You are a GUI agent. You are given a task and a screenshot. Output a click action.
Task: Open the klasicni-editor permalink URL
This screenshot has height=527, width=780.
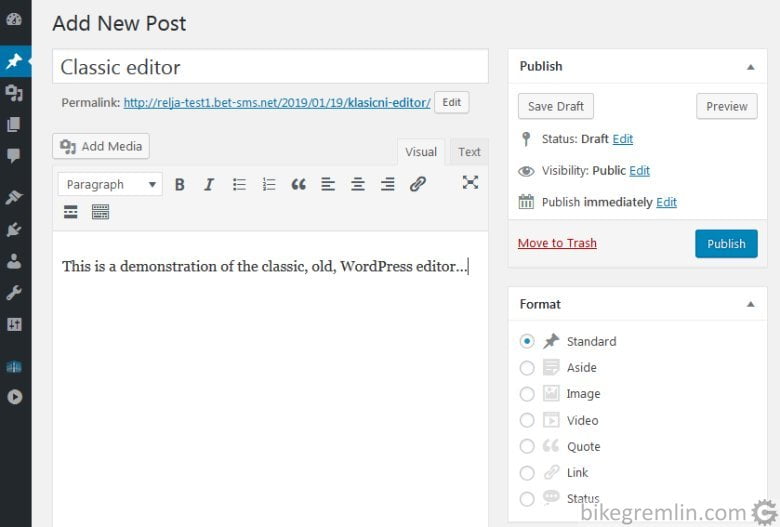[277, 103]
